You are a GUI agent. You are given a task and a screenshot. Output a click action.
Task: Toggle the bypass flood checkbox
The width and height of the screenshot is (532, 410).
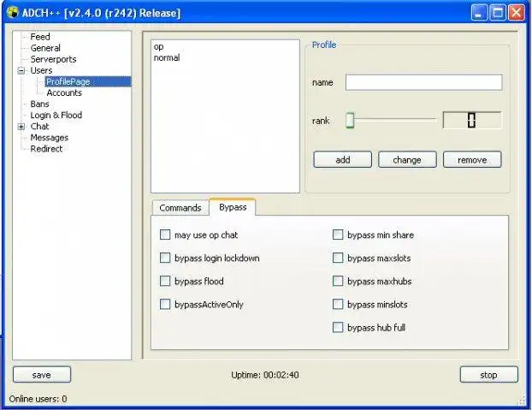(165, 281)
